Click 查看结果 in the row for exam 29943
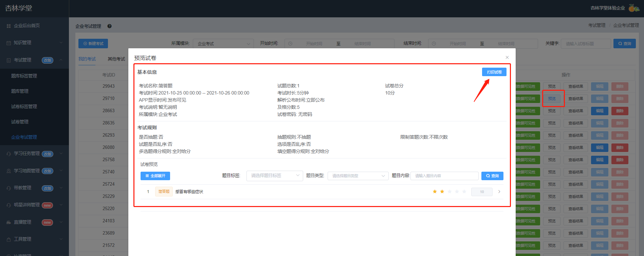This screenshot has height=256, width=644. [x=576, y=86]
